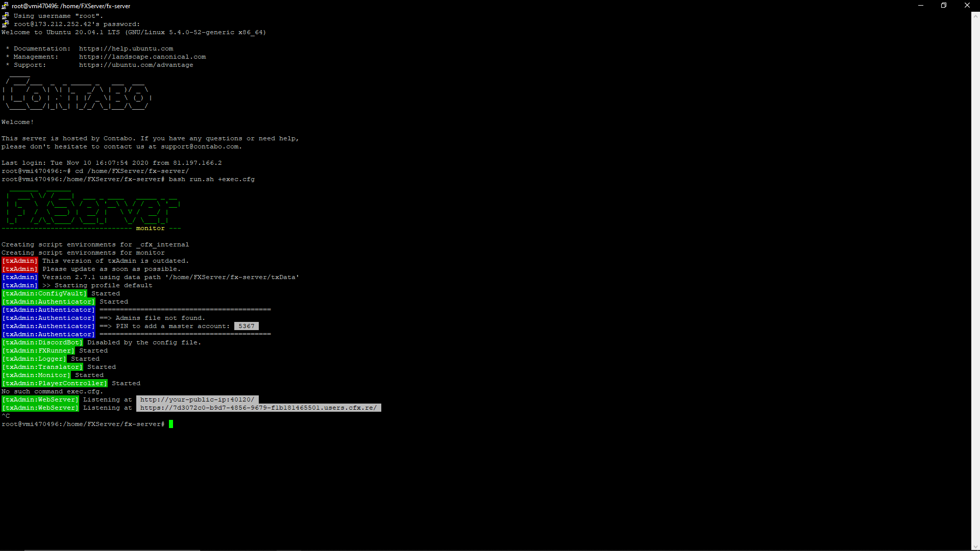Click the ubuntu.com/advantage support URL
The height and width of the screenshot is (551, 980).
[x=136, y=65]
